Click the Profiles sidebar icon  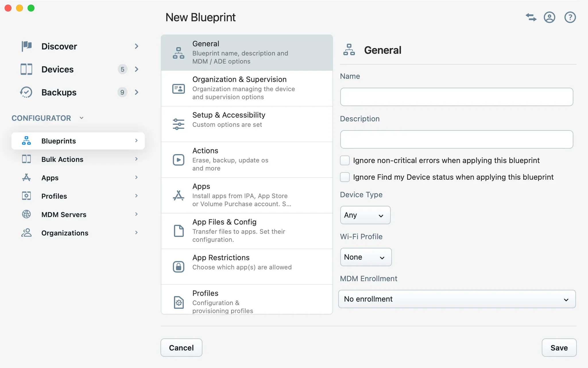click(26, 196)
